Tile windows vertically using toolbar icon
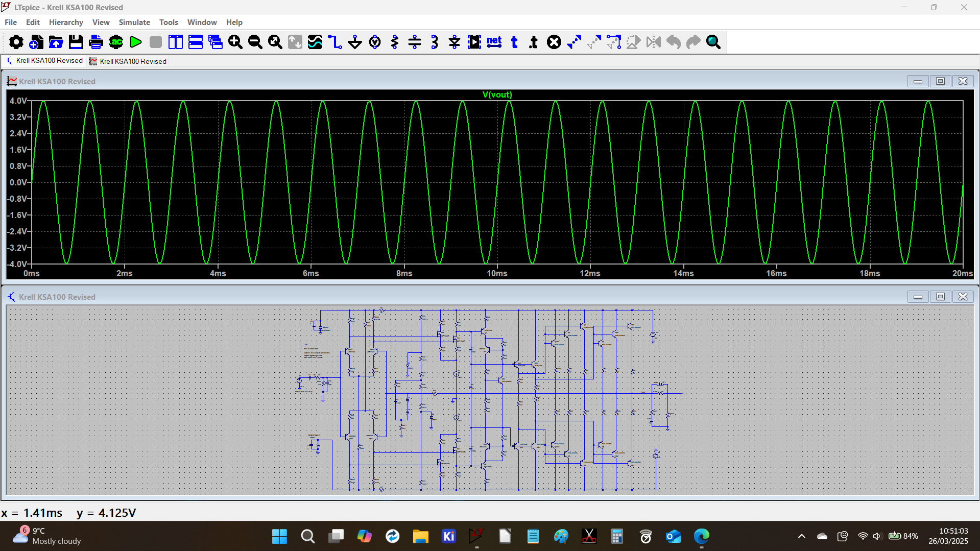Screen dimensions: 980x551 tap(176, 42)
